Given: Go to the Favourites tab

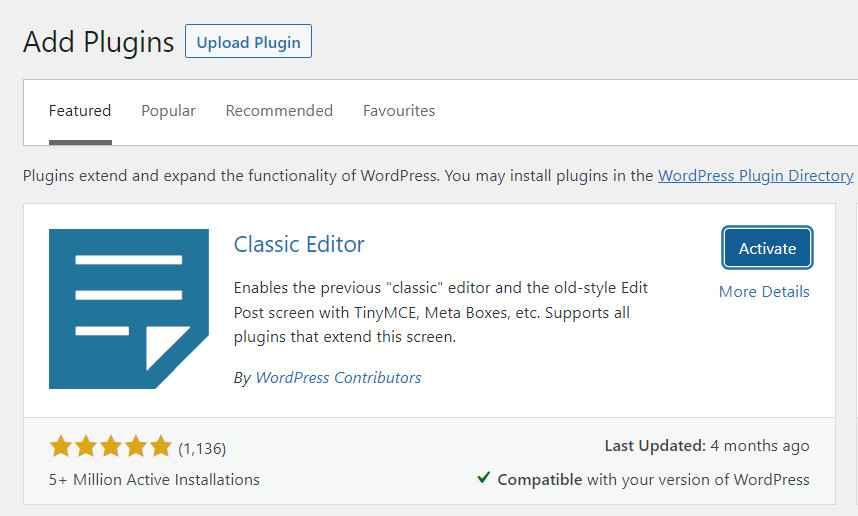Looking at the screenshot, I should (x=399, y=111).
